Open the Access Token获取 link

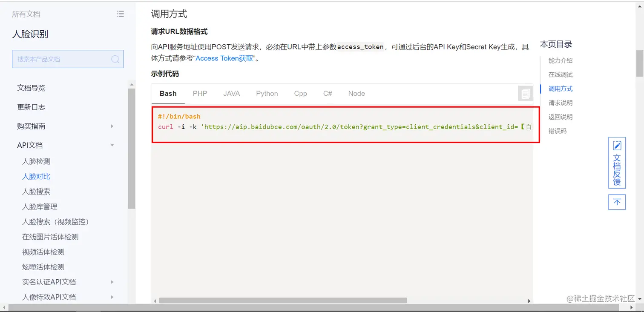pos(224,58)
